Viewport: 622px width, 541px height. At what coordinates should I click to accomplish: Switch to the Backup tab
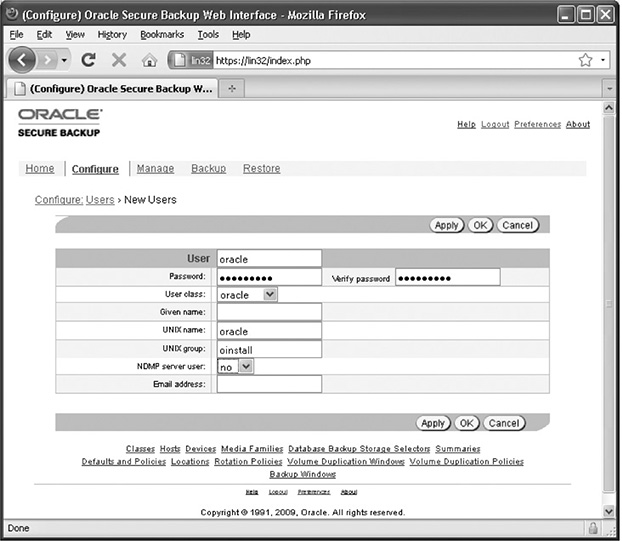(x=209, y=169)
